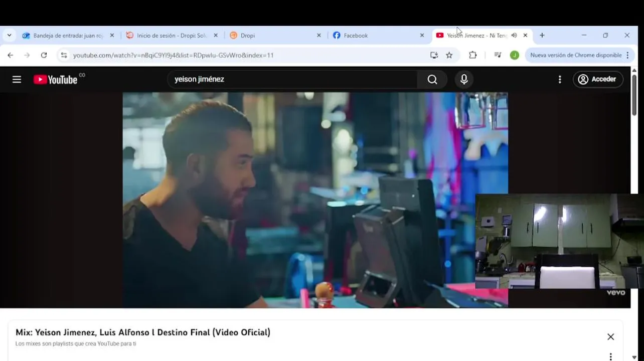Open the YouTube hamburger guide menu

point(17,79)
